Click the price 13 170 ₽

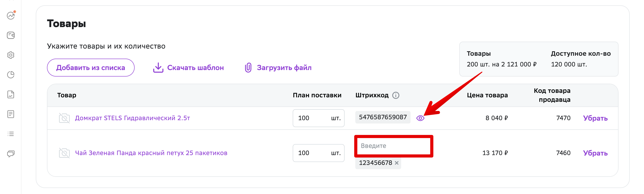[x=495, y=153]
